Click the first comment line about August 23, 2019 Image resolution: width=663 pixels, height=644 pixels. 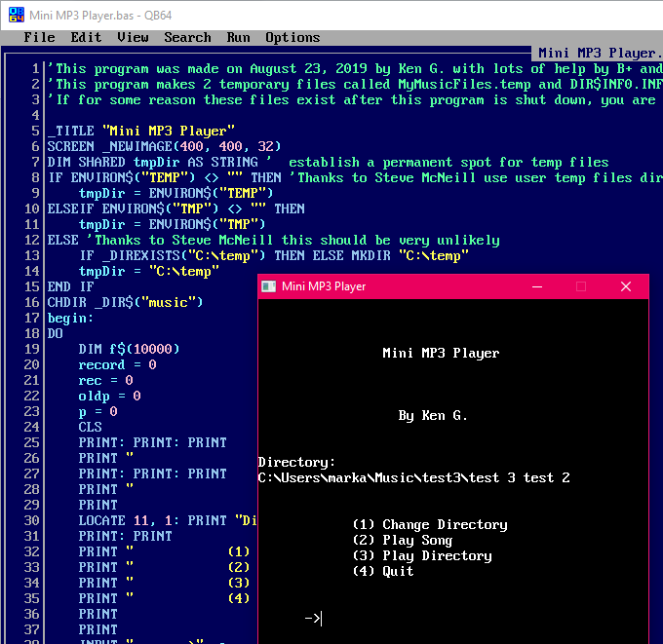click(355, 68)
